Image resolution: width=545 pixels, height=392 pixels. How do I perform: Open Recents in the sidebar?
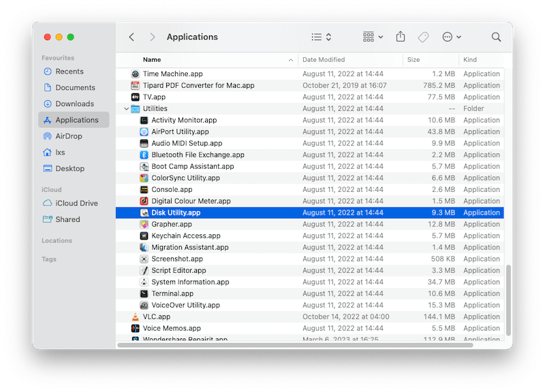(74, 71)
